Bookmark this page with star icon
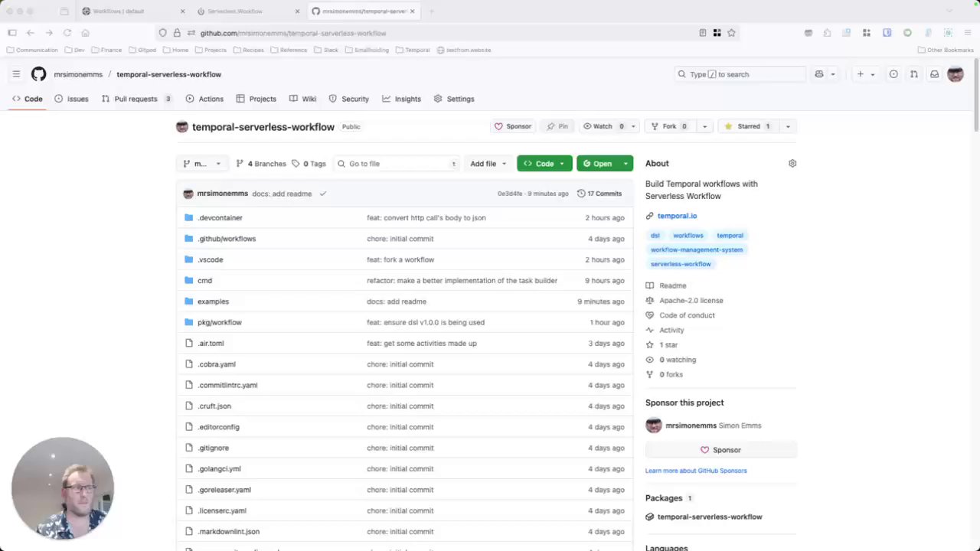980x551 pixels. pos(731,33)
